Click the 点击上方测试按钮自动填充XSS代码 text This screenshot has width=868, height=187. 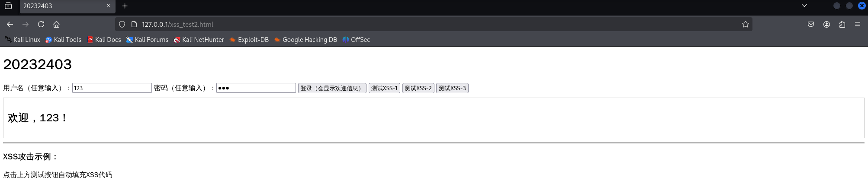coord(58,175)
